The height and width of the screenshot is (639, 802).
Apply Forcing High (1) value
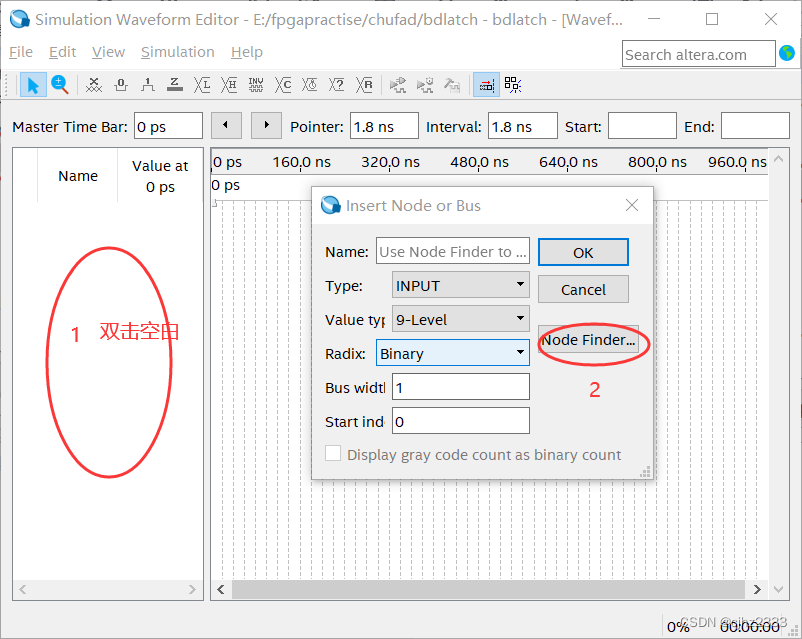pos(148,85)
